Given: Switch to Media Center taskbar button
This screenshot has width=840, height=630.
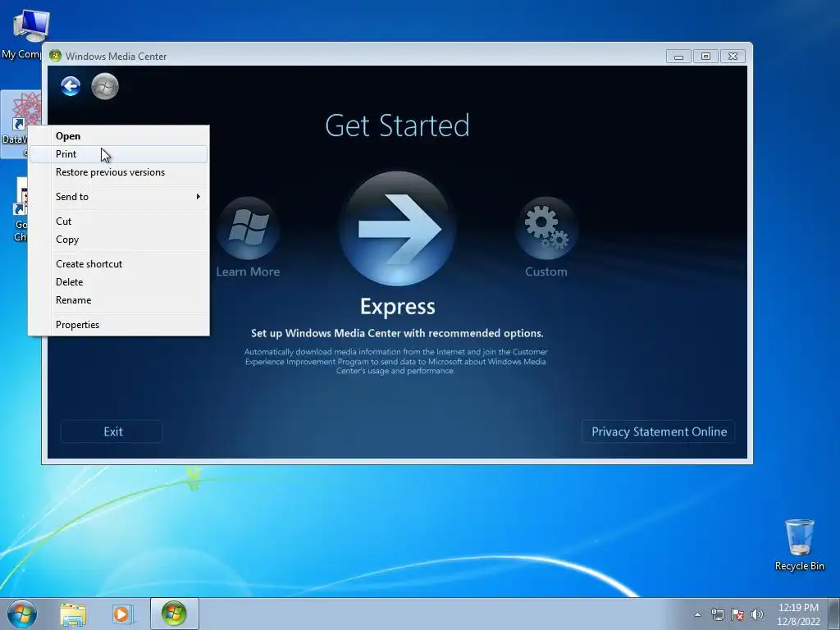Looking at the screenshot, I should 174,614.
